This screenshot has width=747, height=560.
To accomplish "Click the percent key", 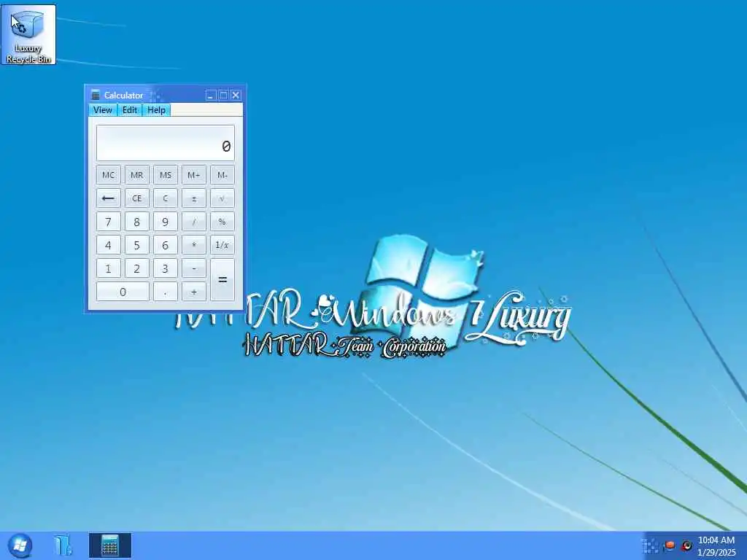I will click(222, 222).
